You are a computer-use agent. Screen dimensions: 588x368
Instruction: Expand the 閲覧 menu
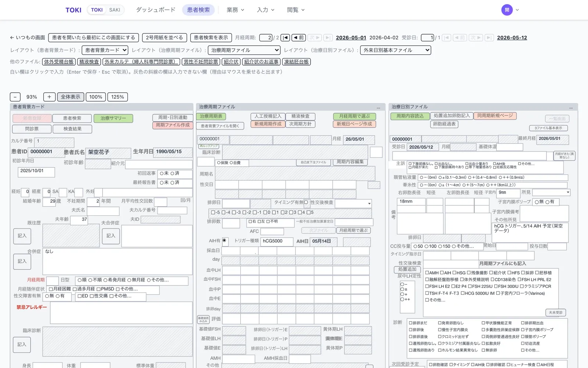click(295, 10)
